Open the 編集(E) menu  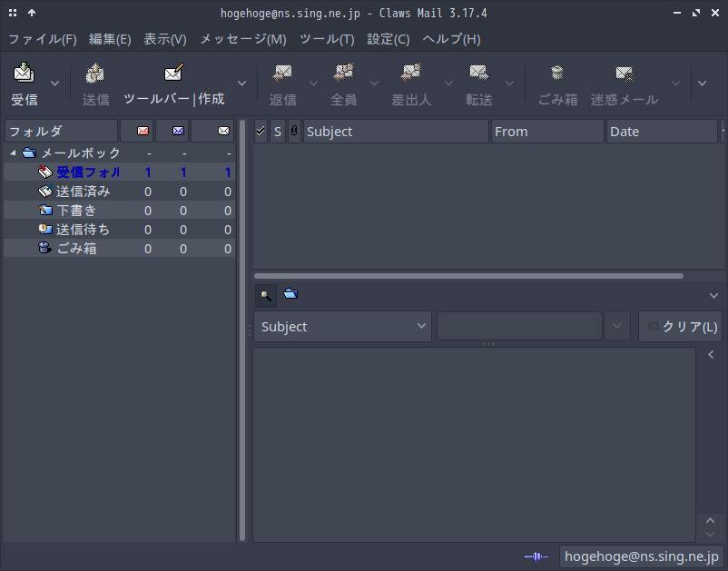click(110, 39)
